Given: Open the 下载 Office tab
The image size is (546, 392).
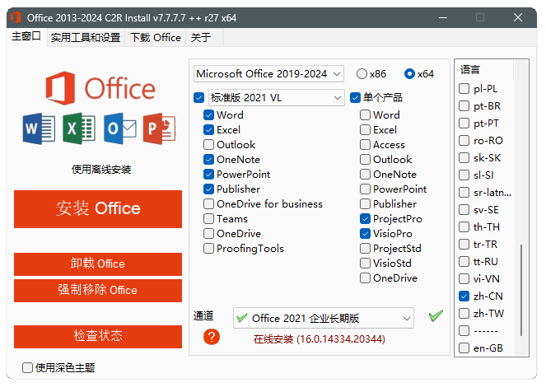Looking at the screenshot, I should 155,37.
